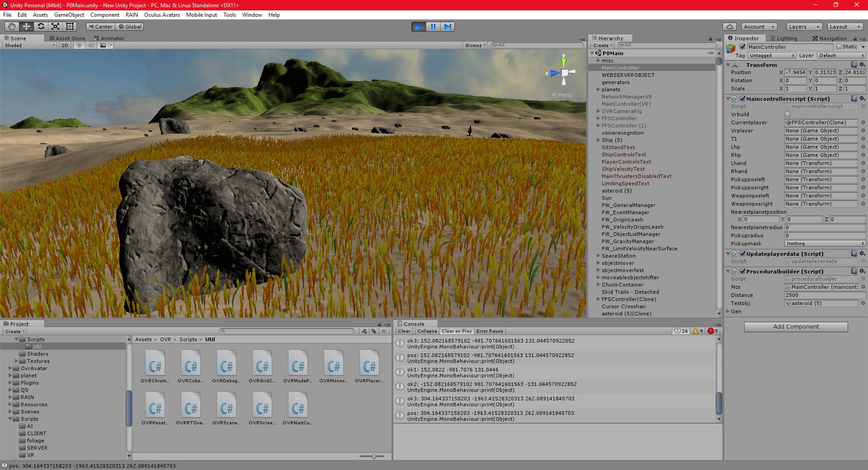Toggle Static checkbox

tap(839, 47)
